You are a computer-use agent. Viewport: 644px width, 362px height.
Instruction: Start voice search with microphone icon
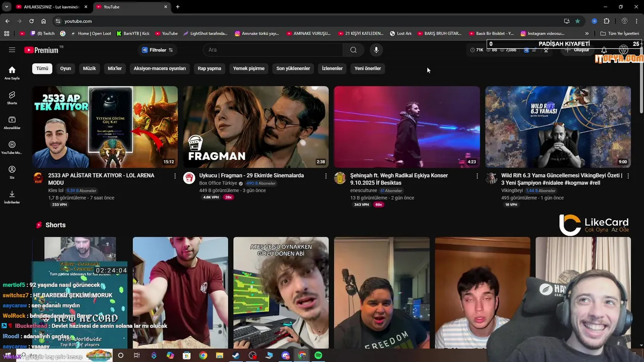376,50
